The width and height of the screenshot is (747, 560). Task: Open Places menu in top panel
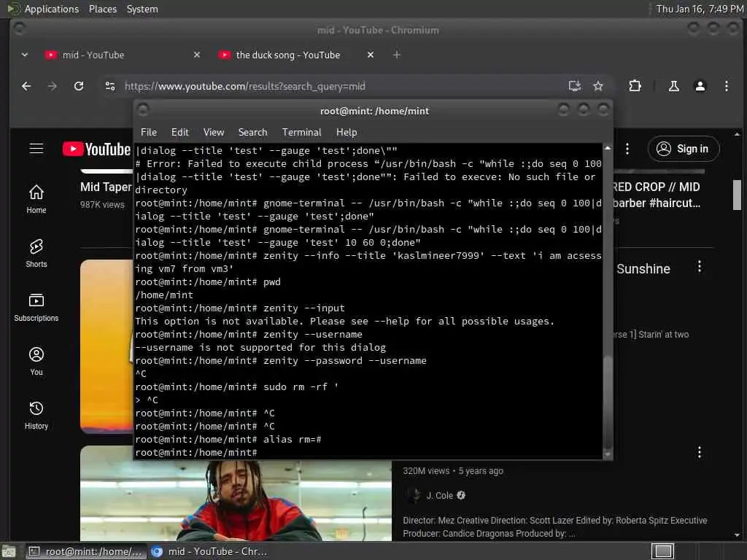102,9
